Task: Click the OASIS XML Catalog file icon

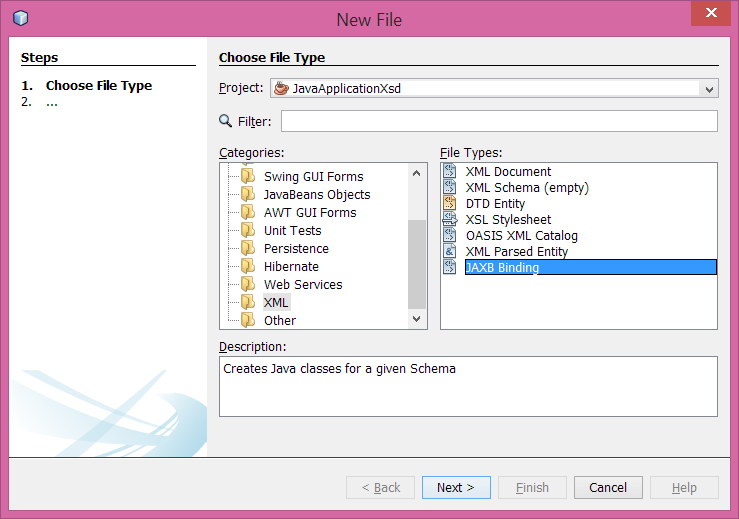Action: click(450, 235)
